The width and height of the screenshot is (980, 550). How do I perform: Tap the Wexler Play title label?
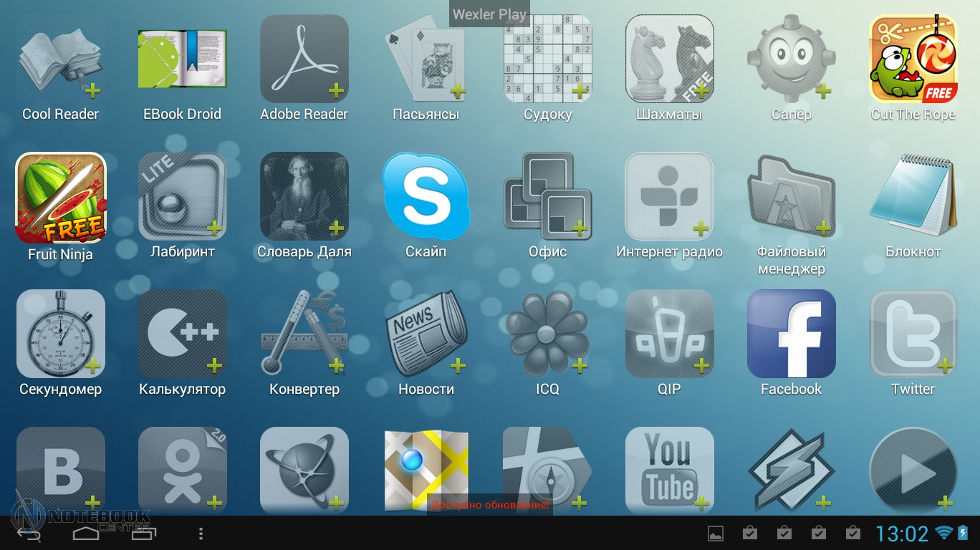point(489,14)
